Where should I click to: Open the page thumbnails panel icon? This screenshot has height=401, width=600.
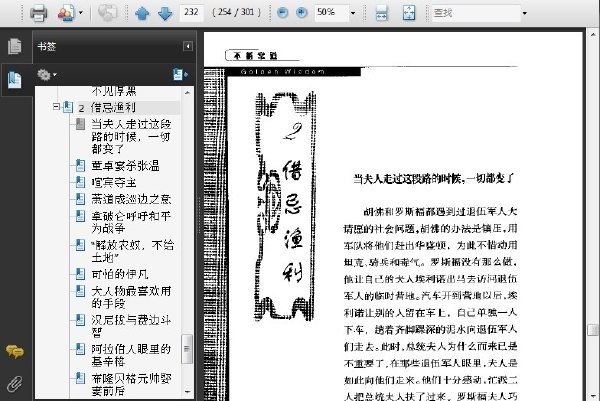[15, 47]
